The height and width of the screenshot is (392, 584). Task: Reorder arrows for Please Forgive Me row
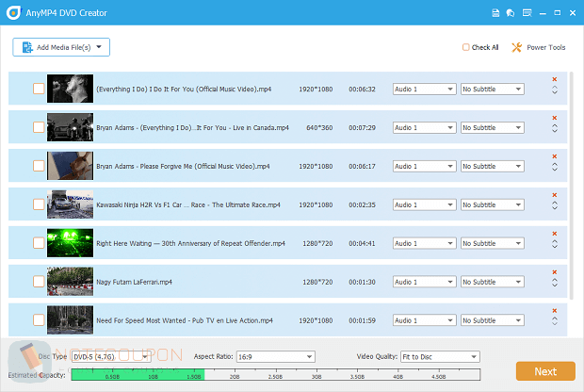point(554,167)
